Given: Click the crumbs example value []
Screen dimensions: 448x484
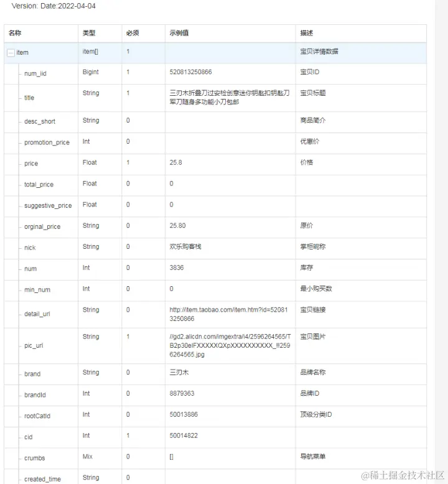Looking at the screenshot, I should coord(171,457).
